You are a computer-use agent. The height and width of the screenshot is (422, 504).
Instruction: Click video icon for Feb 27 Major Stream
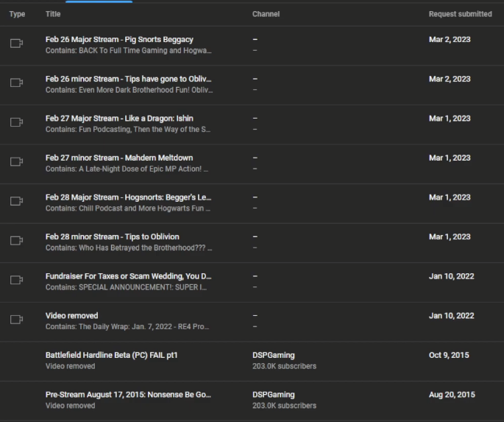pyautogui.click(x=16, y=122)
